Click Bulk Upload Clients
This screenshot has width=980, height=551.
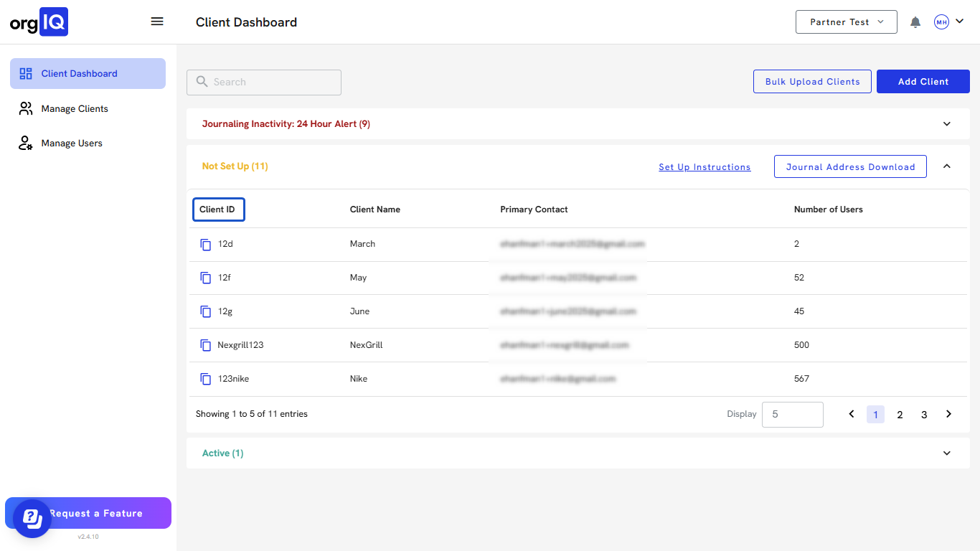(x=812, y=82)
